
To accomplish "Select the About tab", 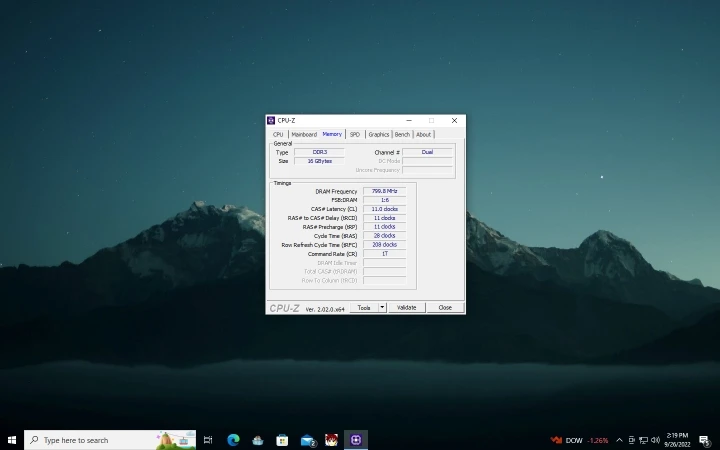I will 424,134.
